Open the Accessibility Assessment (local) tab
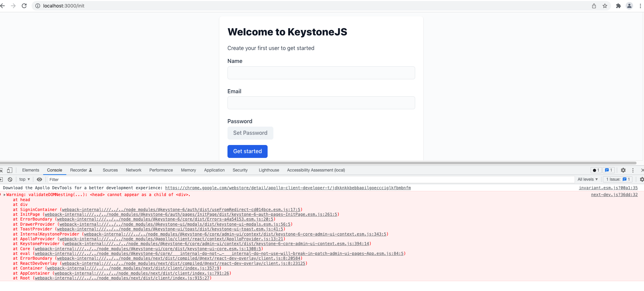The height and width of the screenshot is (291, 644). coord(316,170)
